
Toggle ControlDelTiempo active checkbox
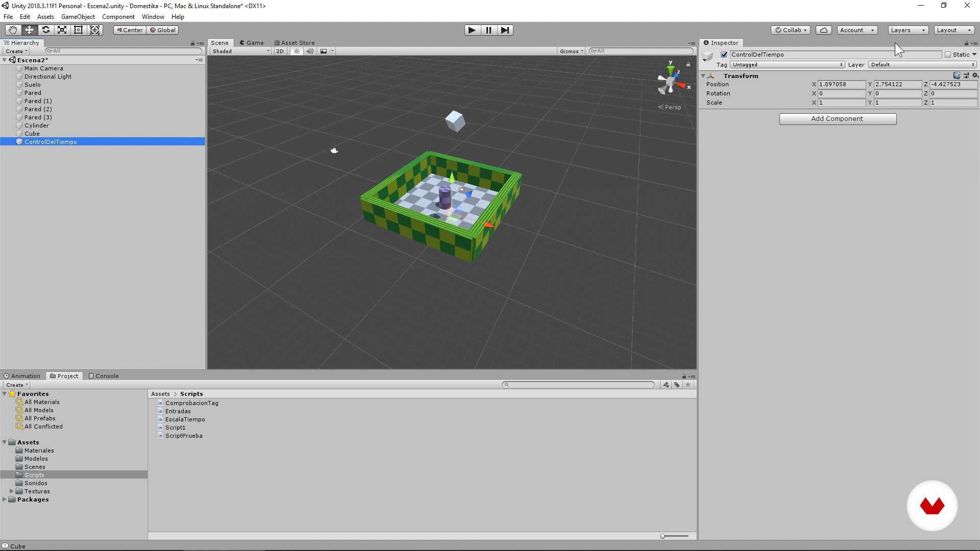pos(724,55)
